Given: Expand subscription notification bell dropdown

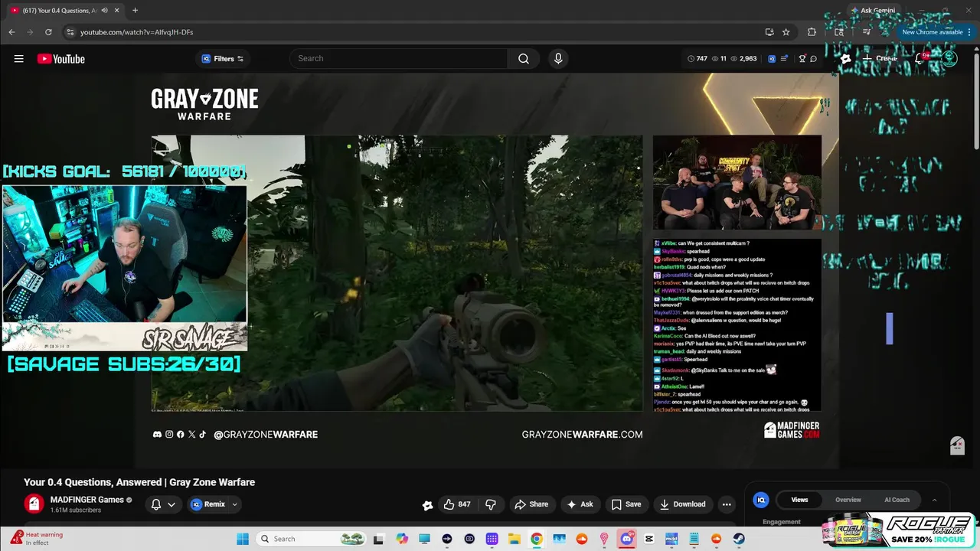Looking at the screenshot, I should coord(163,504).
